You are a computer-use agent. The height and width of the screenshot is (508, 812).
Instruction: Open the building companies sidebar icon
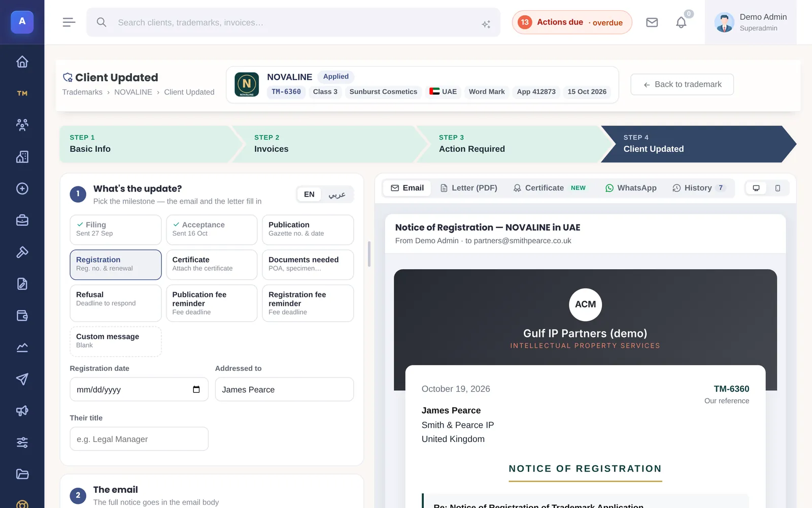tap(22, 157)
